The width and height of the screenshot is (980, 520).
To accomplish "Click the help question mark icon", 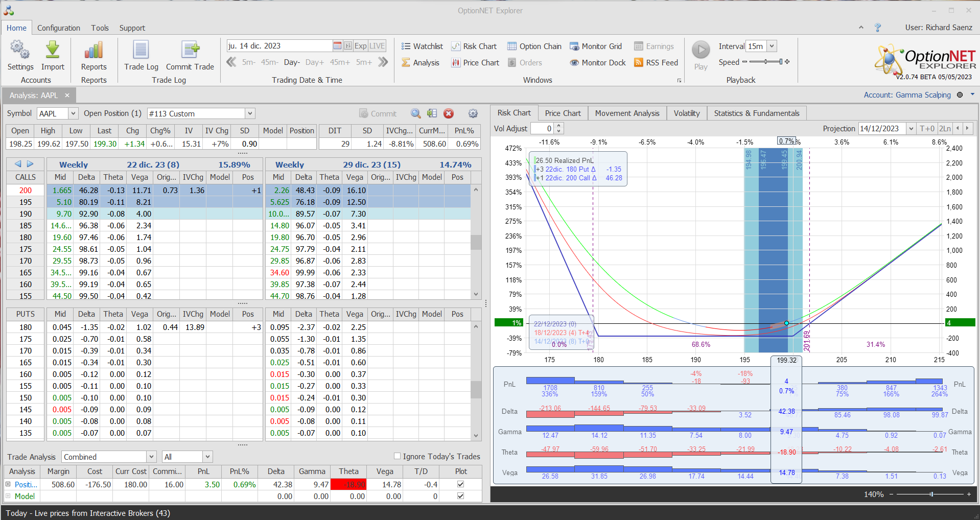I will pos(878,28).
